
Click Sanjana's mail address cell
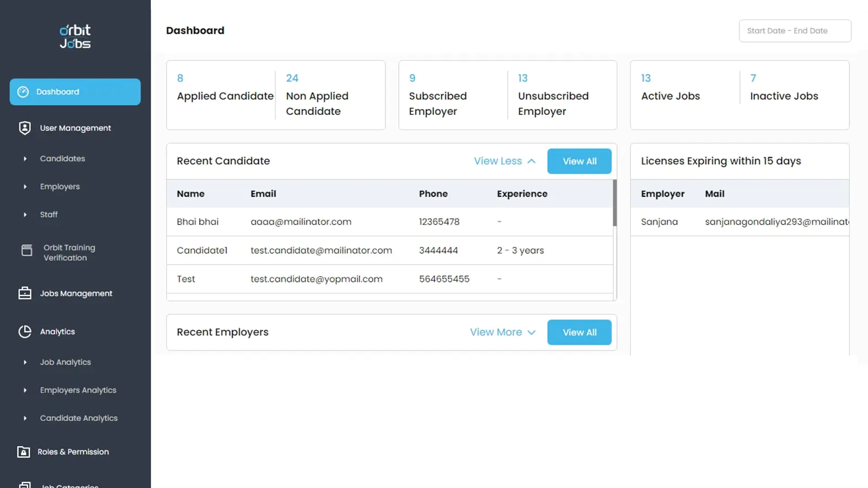click(x=777, y=222)
